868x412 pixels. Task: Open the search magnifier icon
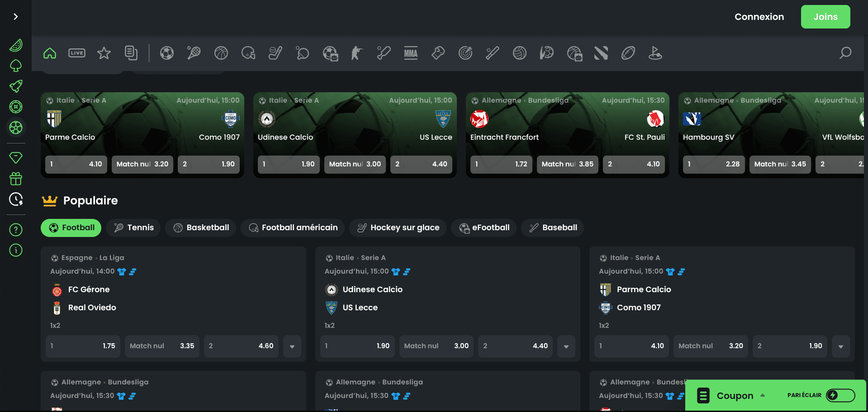coord(845,53)
